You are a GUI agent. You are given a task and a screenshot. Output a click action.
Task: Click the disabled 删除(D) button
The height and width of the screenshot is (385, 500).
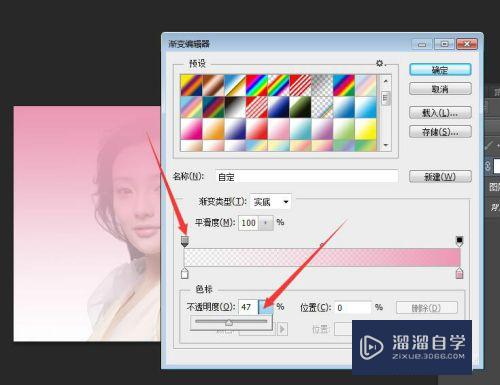coord(427,308)
